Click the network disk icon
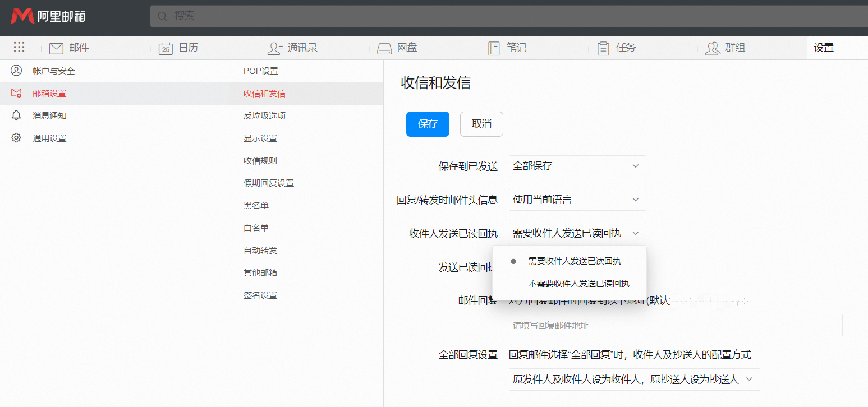Viewport: 868px width, 407px height. click(384, 48)
